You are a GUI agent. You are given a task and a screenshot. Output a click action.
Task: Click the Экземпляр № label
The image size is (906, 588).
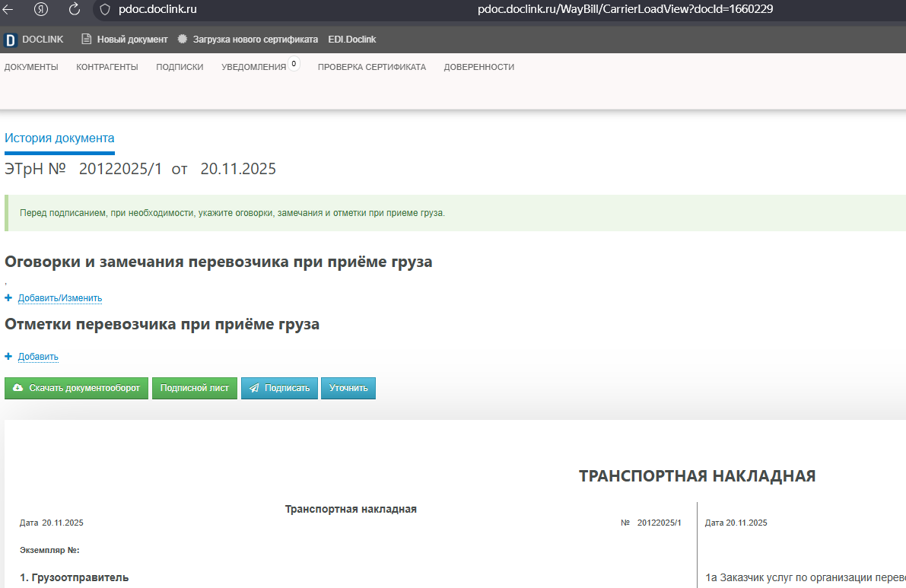pos(49,550)
